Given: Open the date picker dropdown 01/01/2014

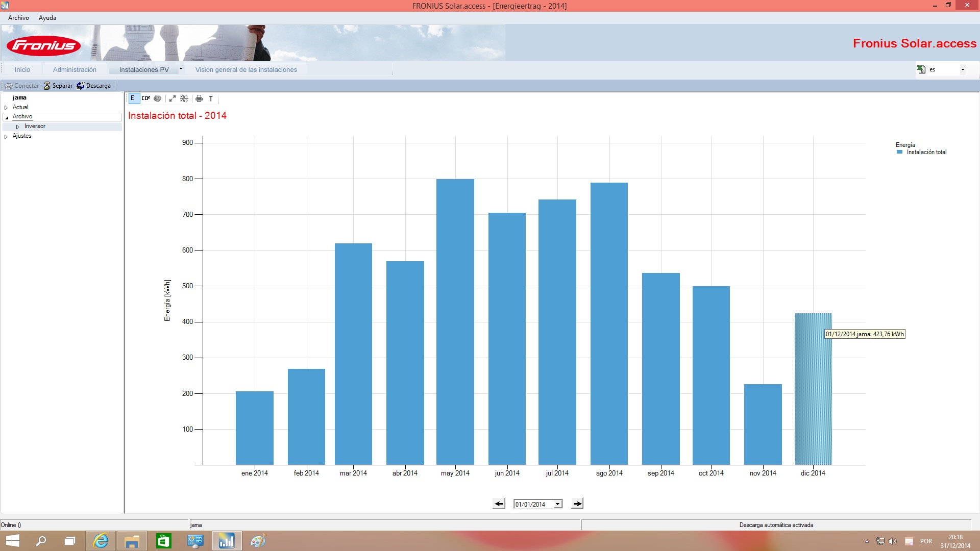Looking at the screenshot, I should click(558, 504).
